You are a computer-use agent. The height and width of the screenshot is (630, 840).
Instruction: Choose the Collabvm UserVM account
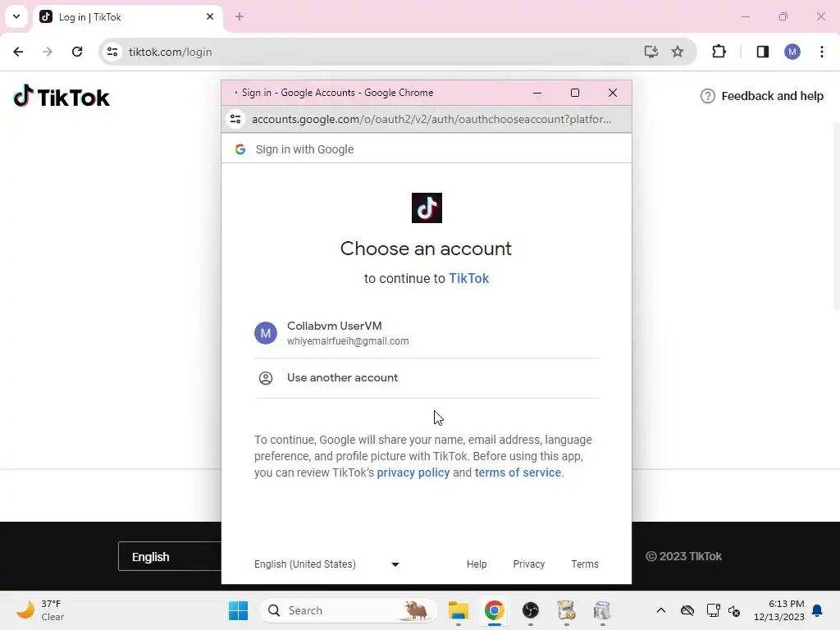[427, 333]
